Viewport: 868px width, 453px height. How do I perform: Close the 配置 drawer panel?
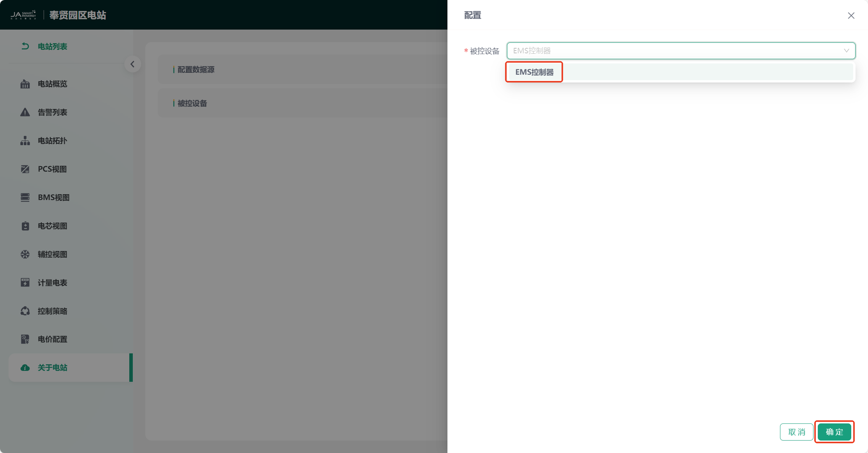tap(851, 16)
